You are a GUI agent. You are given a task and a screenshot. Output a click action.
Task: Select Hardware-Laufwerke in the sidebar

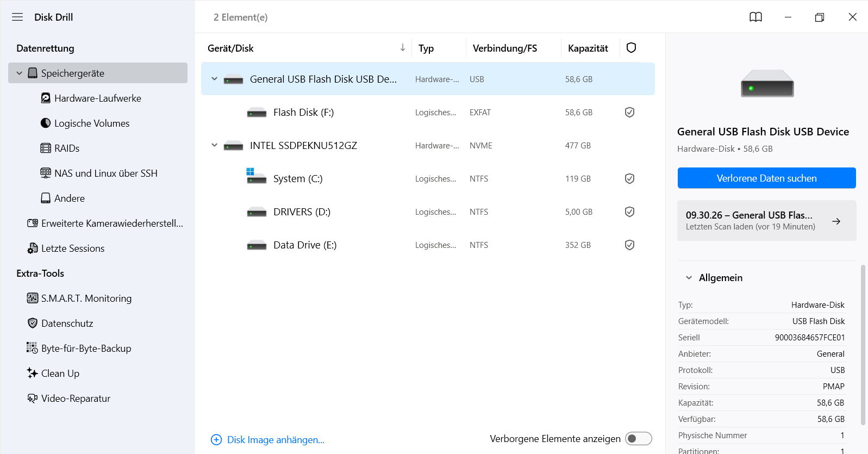98,98
